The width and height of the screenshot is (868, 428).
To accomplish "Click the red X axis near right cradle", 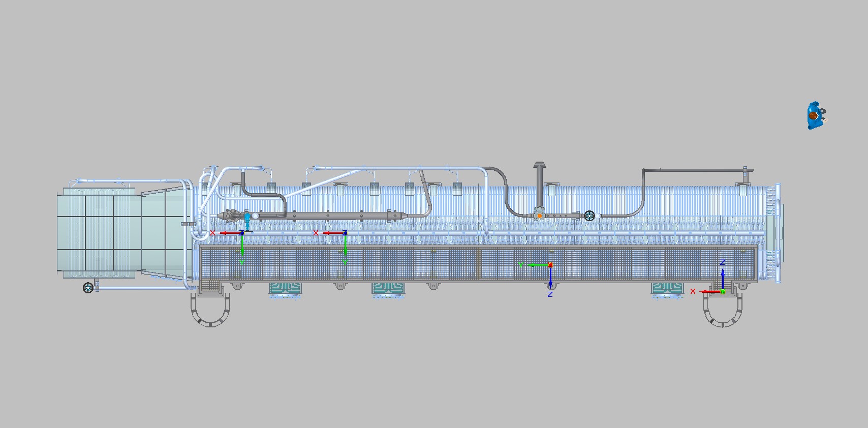I will click(706, 292).
